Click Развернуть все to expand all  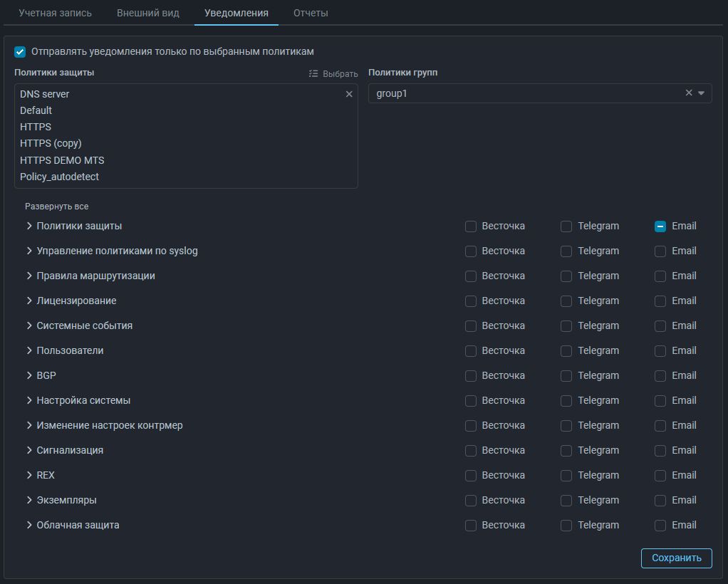[x=57, y=207]
